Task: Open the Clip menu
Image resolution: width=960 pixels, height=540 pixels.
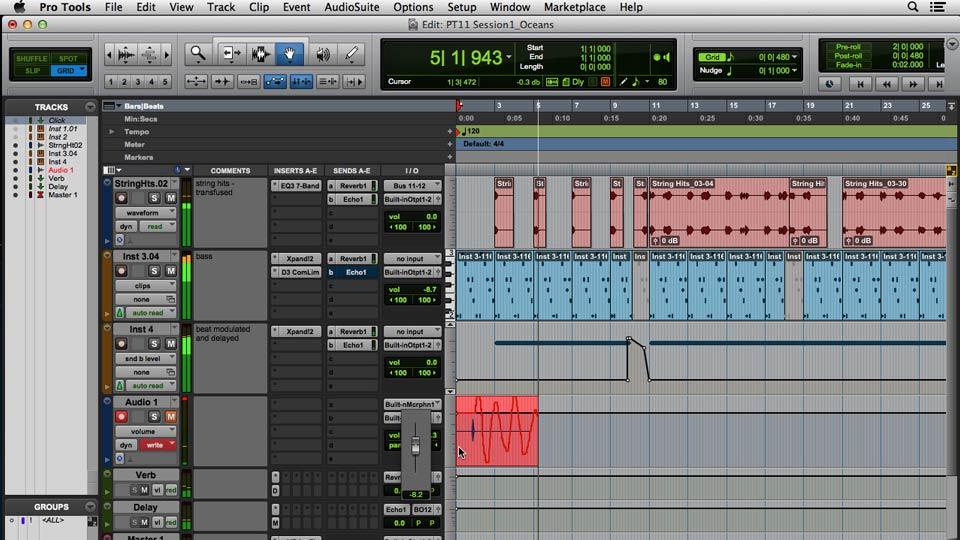Action: pos(259,7)
